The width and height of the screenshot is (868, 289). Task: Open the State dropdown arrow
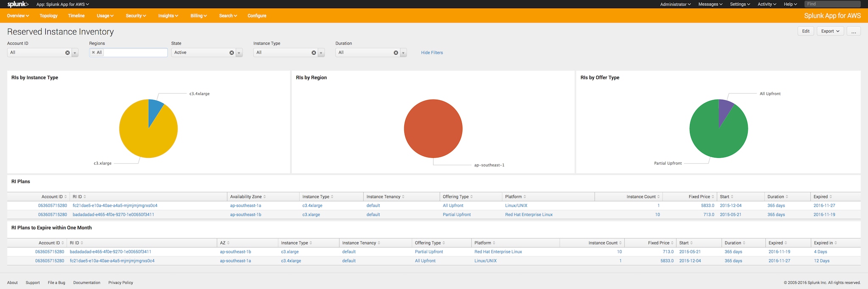pos(239,53)
